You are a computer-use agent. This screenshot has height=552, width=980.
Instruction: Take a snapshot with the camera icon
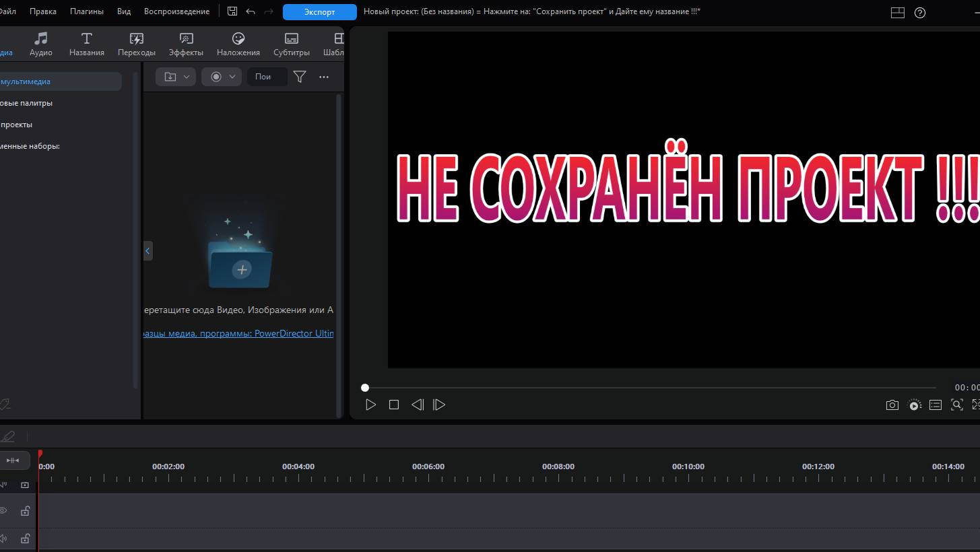pyautogui.click(x=892, y=405)
